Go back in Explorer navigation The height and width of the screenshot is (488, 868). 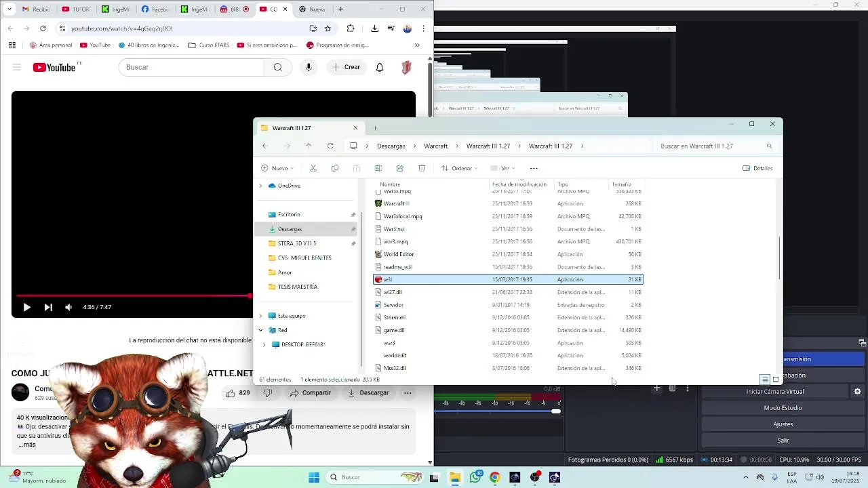pyautogui.click(x=265, y=146)
